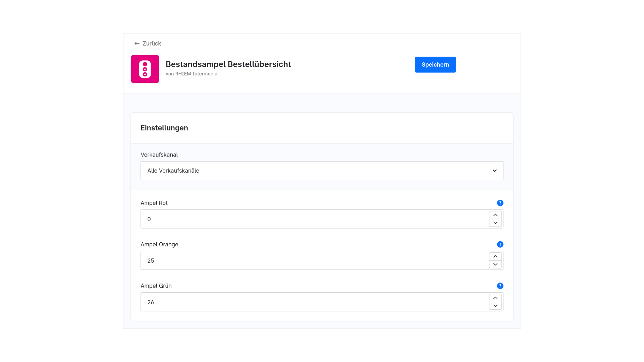Click the "Einstellungen" card heading
Viewport: 644px width, 362px height.
pos(164,128)
